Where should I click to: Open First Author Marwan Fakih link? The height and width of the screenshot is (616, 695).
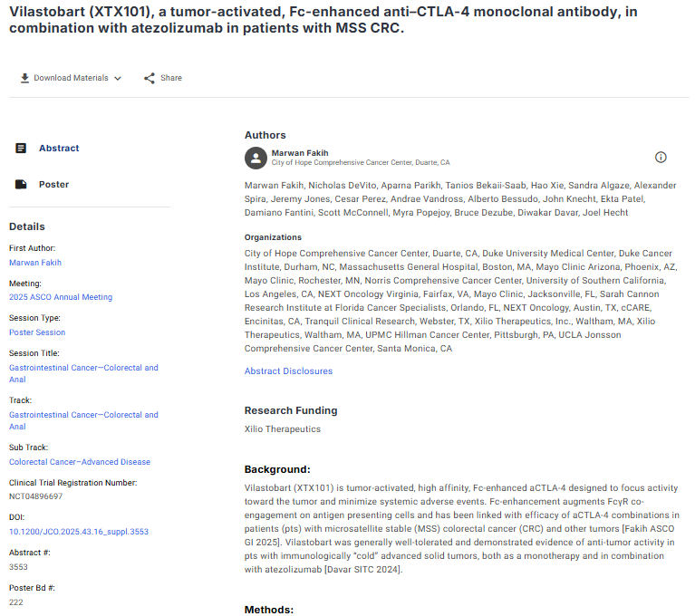click(35, 263)
